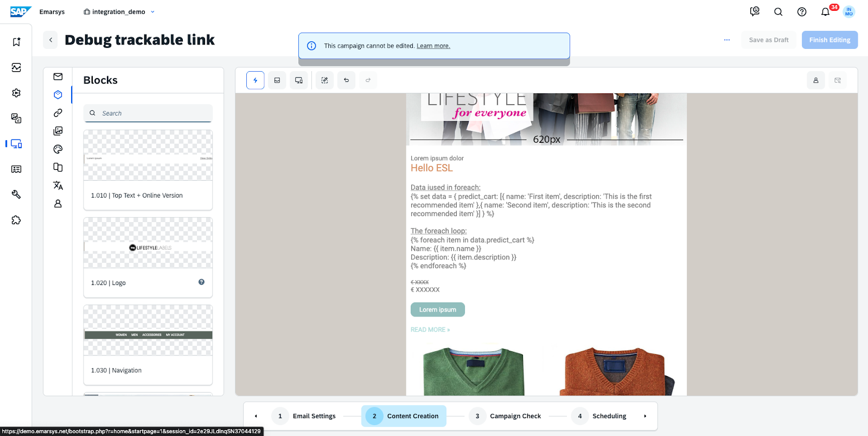Open the overlapping rectangles variants icon panel
868x436 pixels.
tap(58, 167)
